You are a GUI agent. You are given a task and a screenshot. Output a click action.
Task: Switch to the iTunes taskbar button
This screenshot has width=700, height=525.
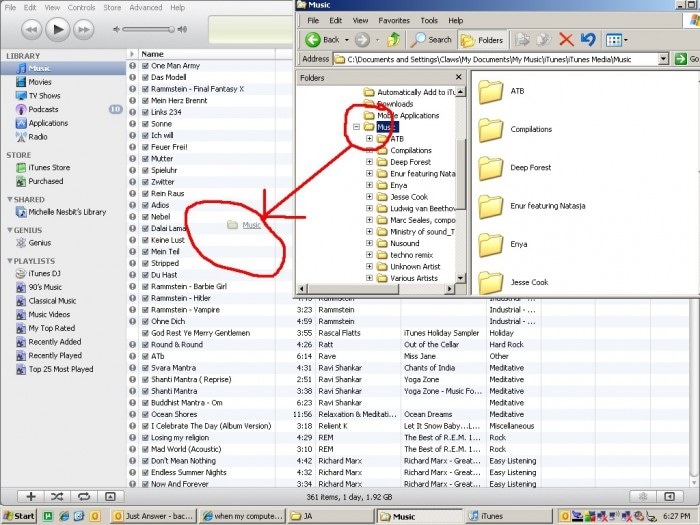[509, 516]
